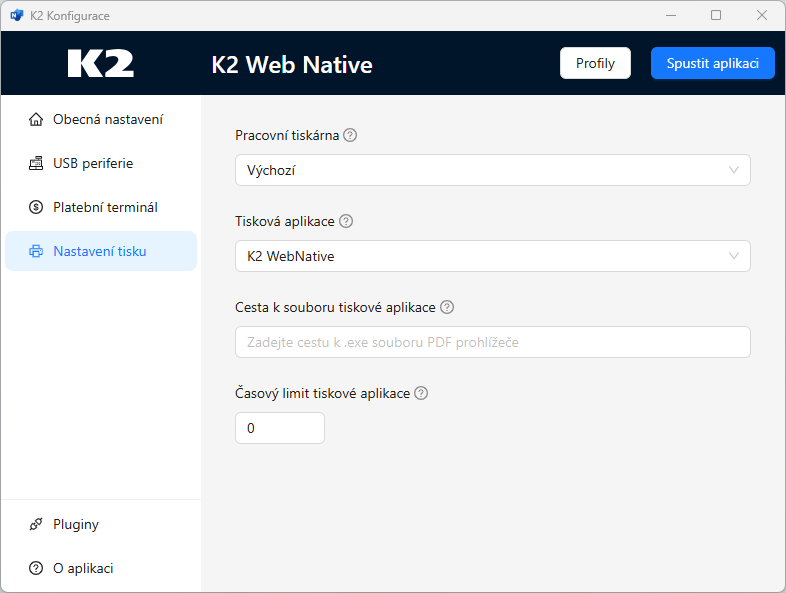Click the Pluginy plug icon
786x593 pixels.
[x=36, y=524]
